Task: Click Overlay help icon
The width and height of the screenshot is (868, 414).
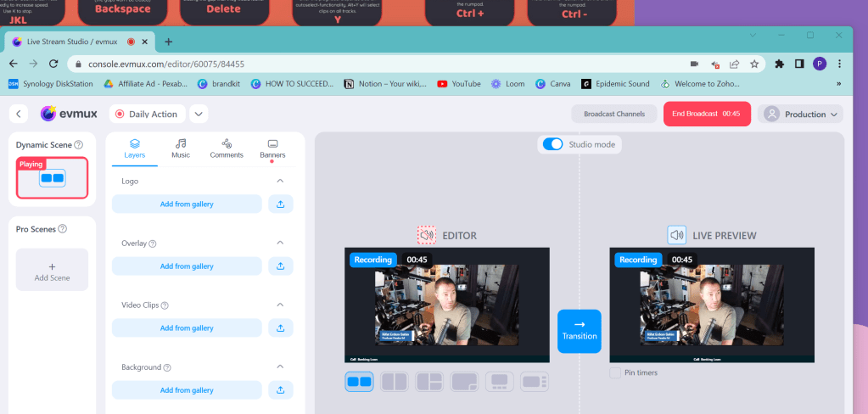Action: tap(153, 243)
